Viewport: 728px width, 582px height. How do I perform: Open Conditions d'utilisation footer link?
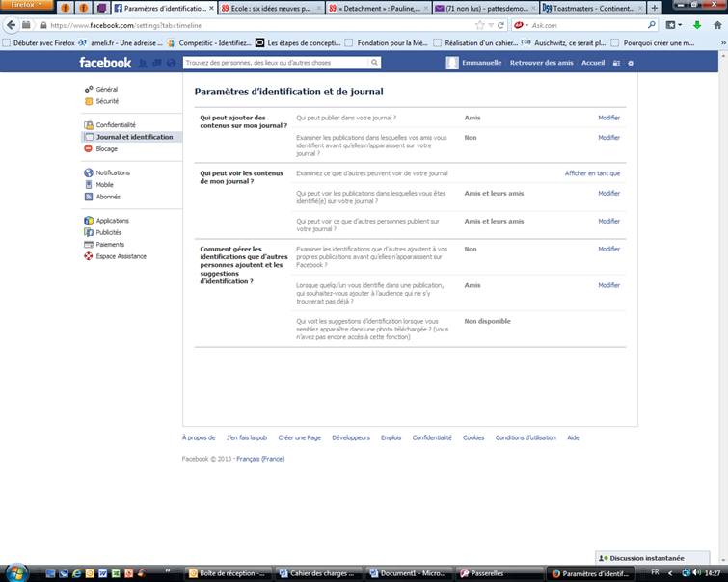pos(526,437)
